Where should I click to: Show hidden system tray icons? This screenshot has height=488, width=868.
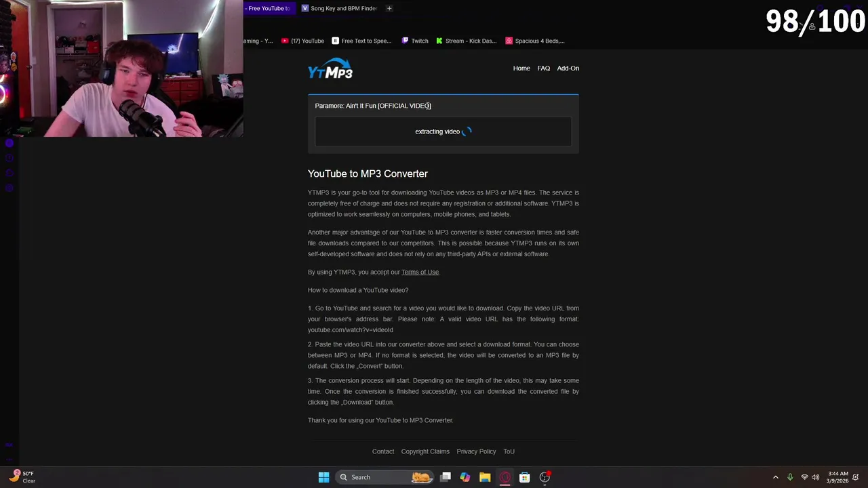tap(776, 477)
